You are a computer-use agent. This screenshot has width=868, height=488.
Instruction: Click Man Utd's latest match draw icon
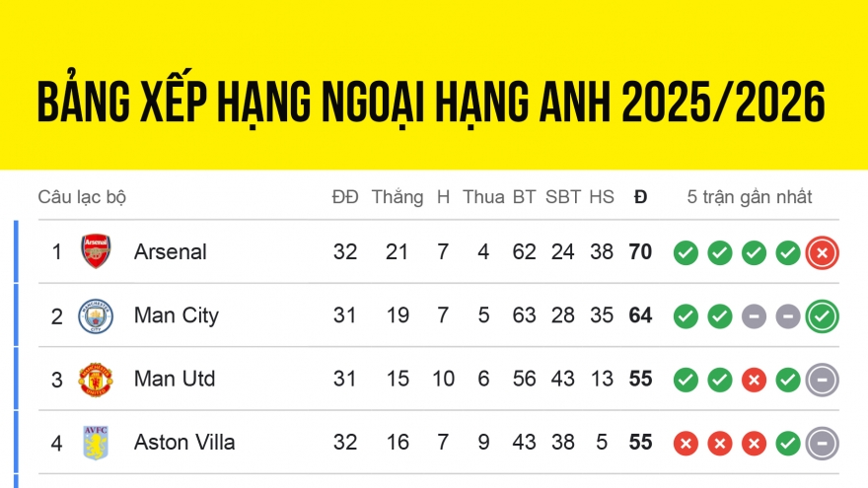(x=823, y=380)
